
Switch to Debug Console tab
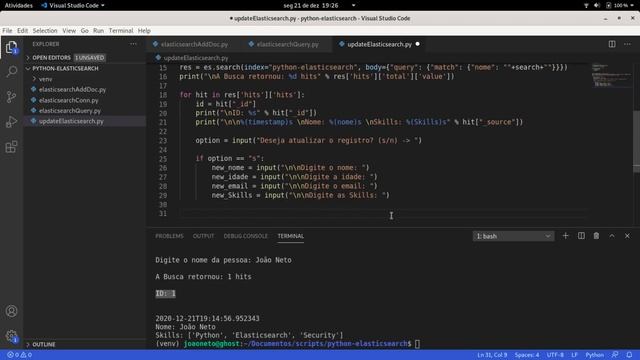click(246, 236)
